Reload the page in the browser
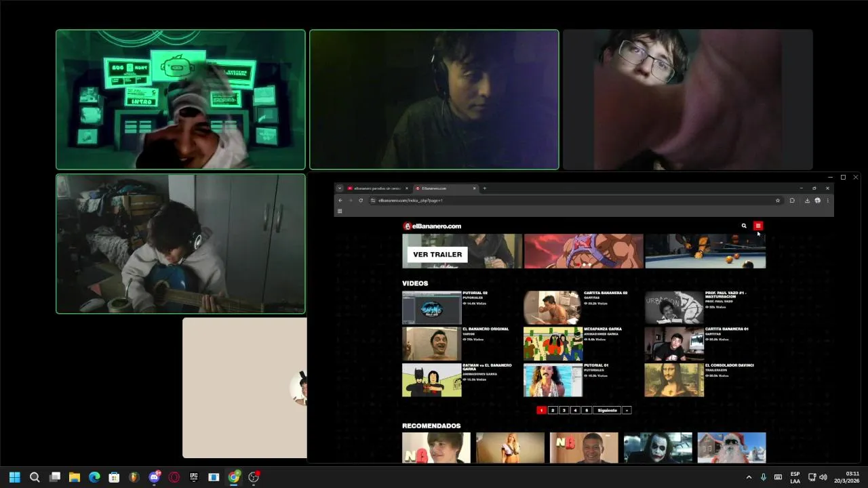Screen dimensions: 868x488 click(x=361, y=201)
